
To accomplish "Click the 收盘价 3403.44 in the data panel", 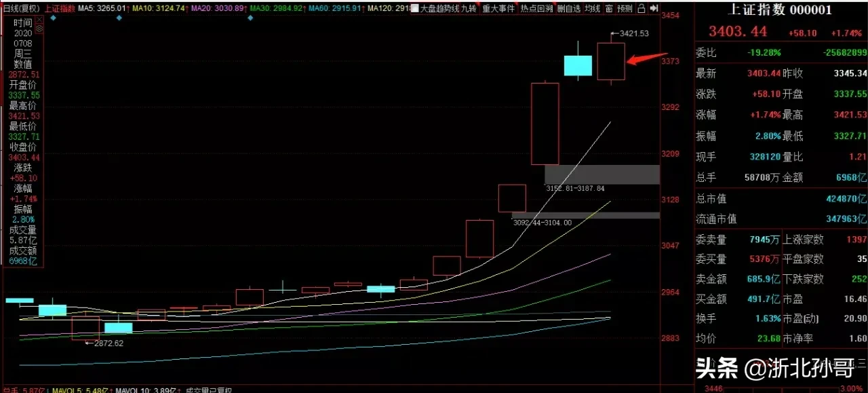I will coord(23,157).
